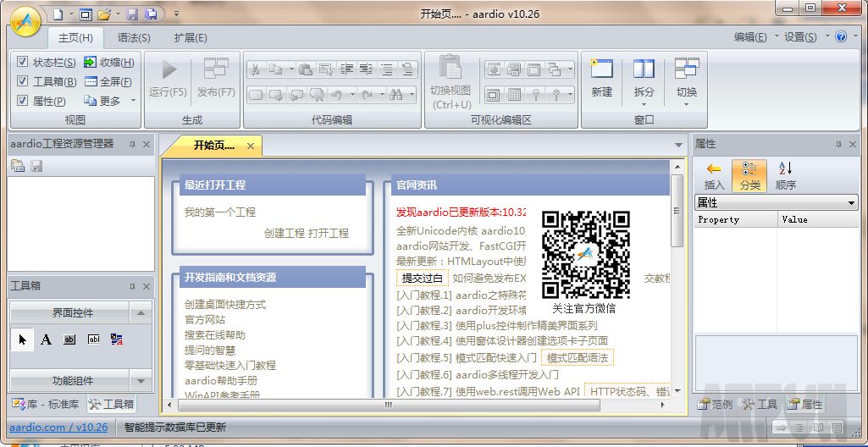Image resolution: width=868 pixels, height=447 pixels.
Task: Collapse the 界面控件 section arrow
Action: [x=141, y=313]
